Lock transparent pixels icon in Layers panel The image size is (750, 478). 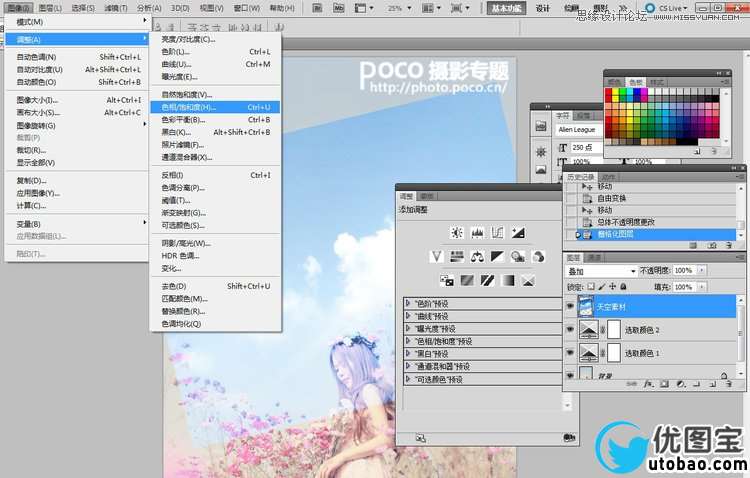click(x=591, y=287)
